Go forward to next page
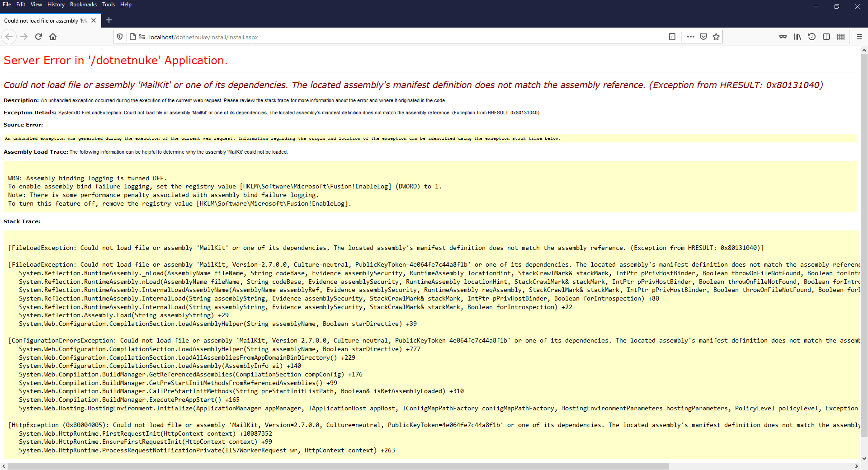 coord(24,37)
